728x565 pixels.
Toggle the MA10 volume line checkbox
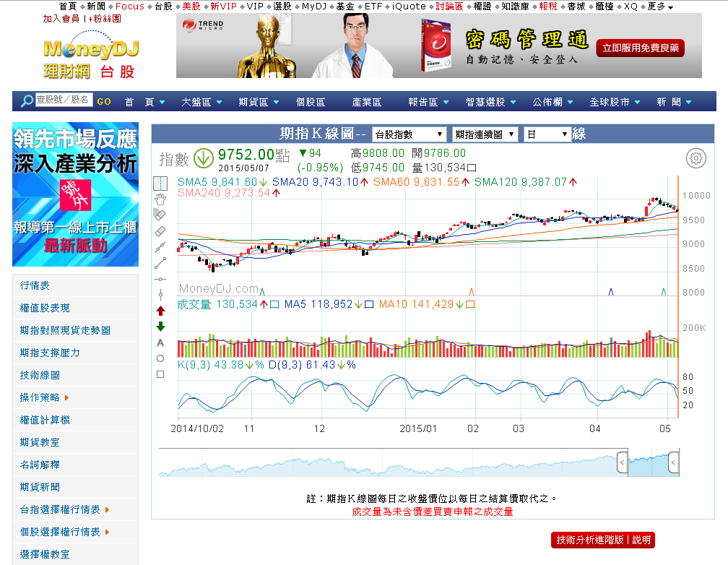coord(470,305)
